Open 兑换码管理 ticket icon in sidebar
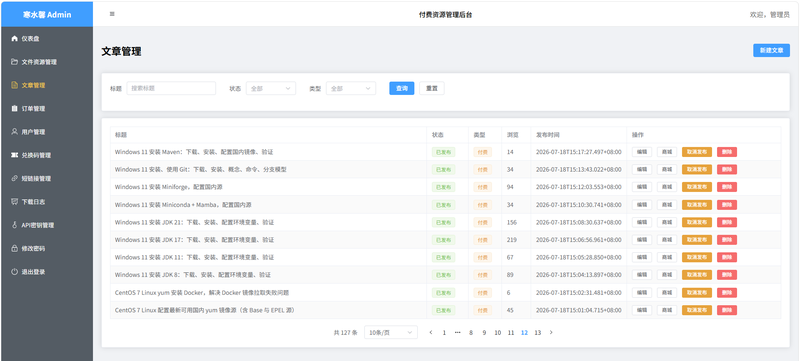The width and height of the screenshot is (800, 361). tap(14, 155)
